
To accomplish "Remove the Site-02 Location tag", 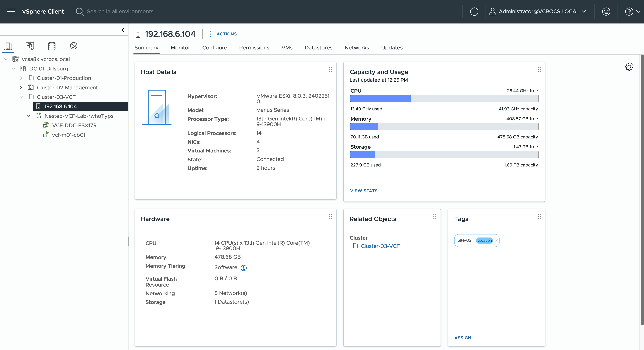I will pyautogui.click(x=496, y=241).
